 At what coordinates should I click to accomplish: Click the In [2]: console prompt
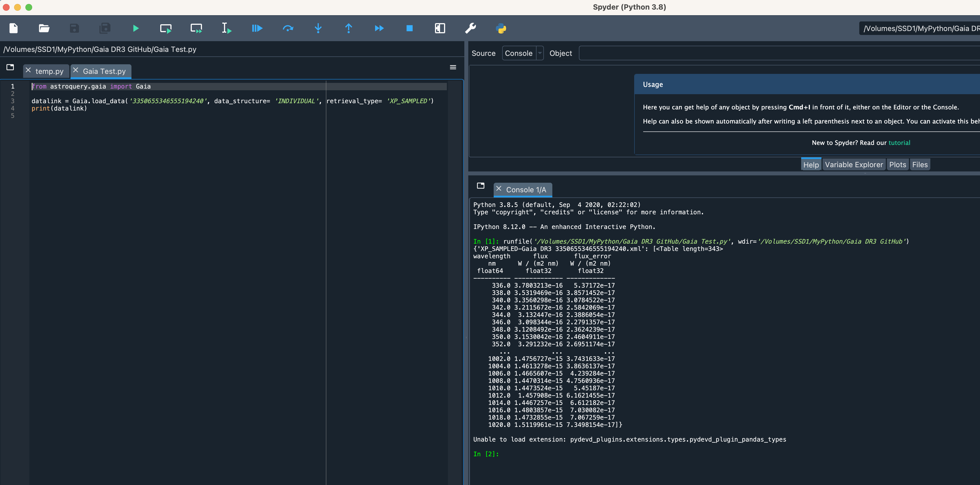click(486, 454)
